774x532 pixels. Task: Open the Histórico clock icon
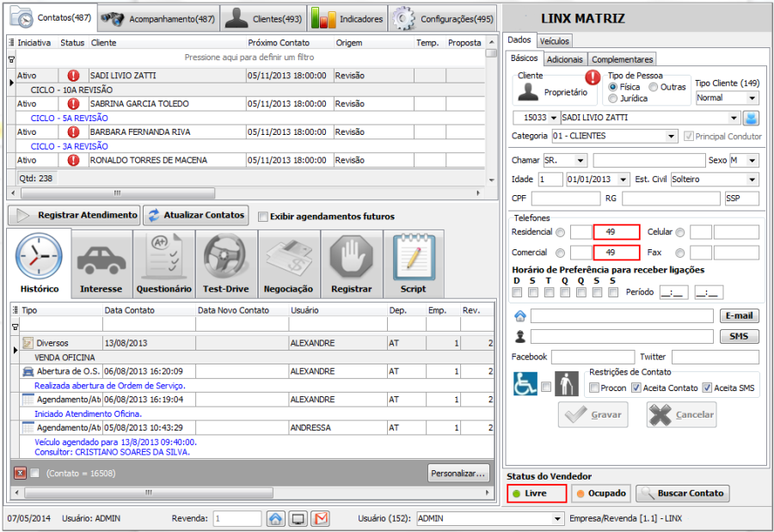[x=39, y=257]
